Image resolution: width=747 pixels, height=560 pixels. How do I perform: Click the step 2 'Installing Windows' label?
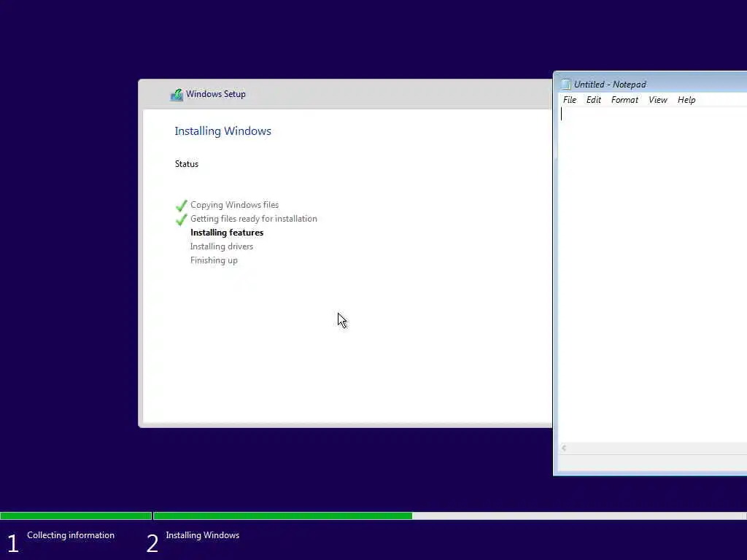tap(203, 535)
